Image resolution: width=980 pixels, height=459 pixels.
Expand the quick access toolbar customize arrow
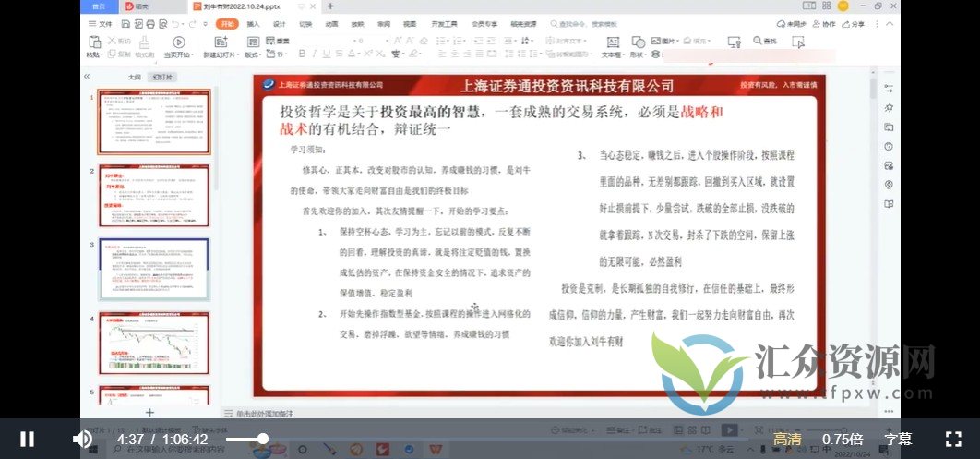206,24
